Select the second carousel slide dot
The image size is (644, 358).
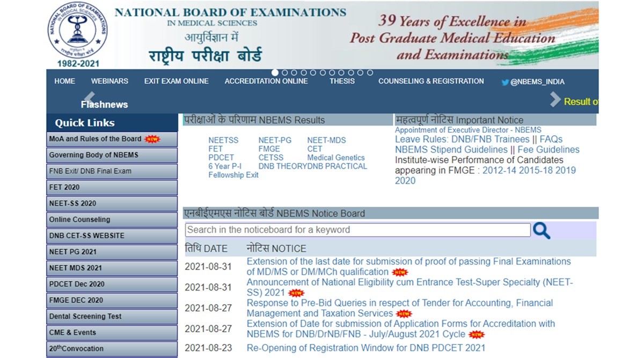point(284,72)
